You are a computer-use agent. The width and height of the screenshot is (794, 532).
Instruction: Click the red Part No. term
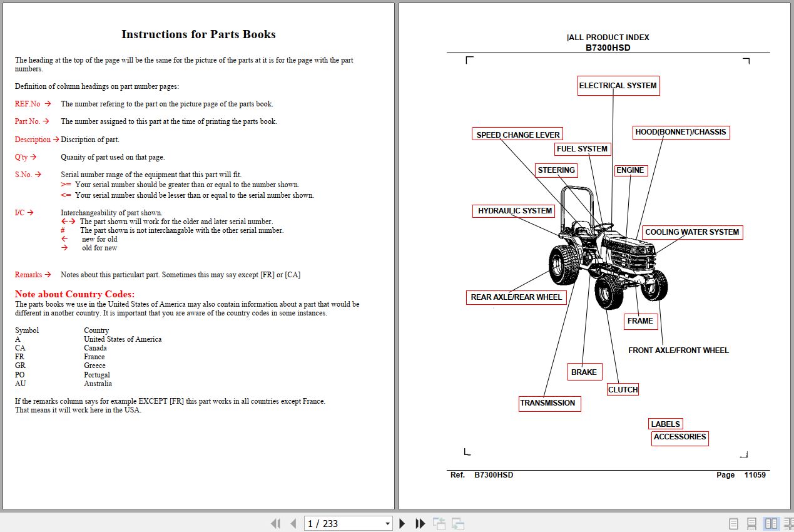[x=28, y=121]
